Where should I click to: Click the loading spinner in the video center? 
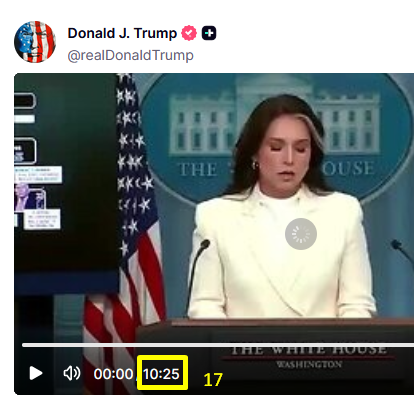pos(301,234)
